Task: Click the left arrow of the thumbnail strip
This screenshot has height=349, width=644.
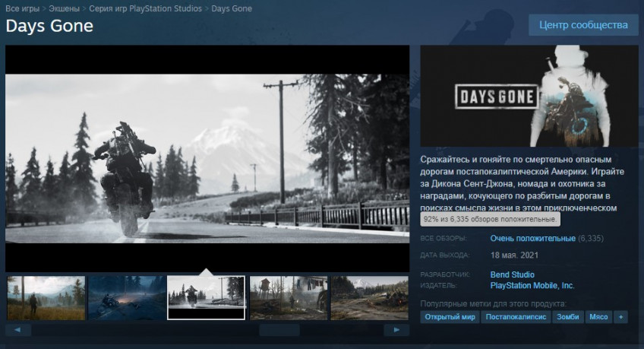Action: tap(18, 330)
